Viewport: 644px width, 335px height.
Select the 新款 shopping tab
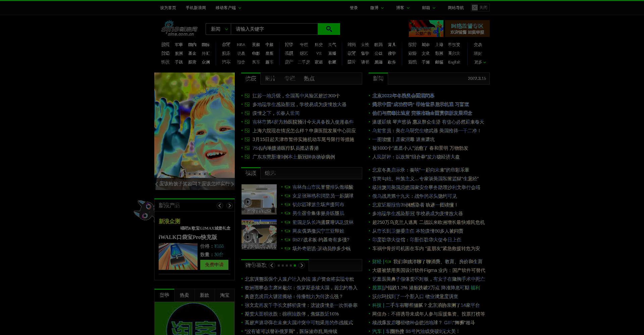(x=204, y=295)
